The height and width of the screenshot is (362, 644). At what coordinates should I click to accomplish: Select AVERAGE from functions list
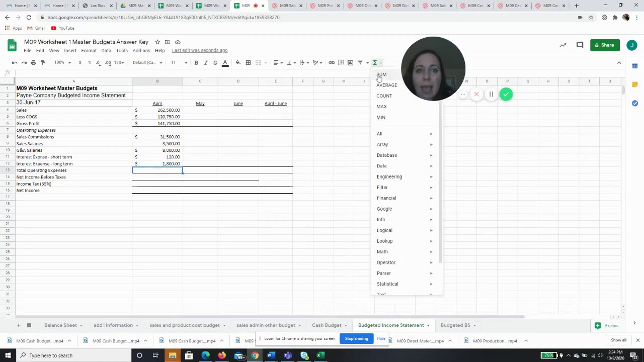tap(405, 85)
